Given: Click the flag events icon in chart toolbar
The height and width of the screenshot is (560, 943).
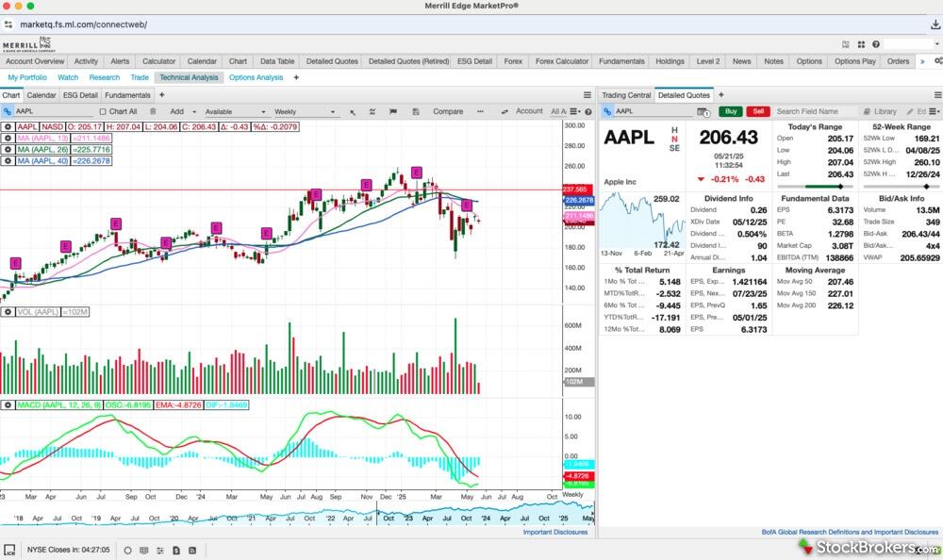Looking at the screenshot, I should 394,111.
